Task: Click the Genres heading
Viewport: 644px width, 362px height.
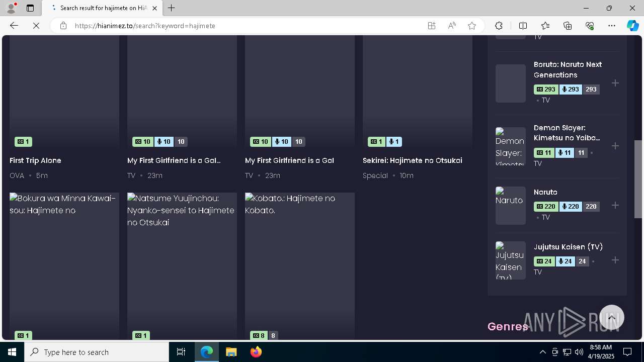Action: tap(507, 327)
